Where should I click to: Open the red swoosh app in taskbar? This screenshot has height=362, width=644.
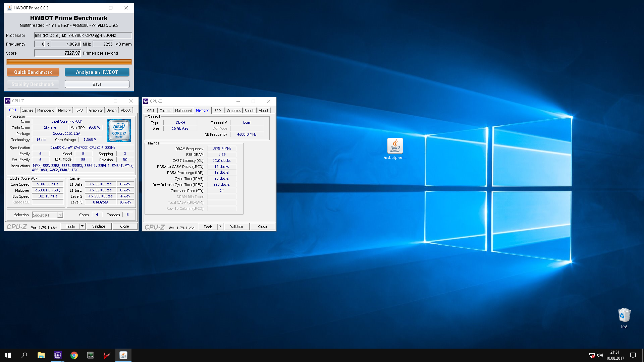(x=107, y=355)
